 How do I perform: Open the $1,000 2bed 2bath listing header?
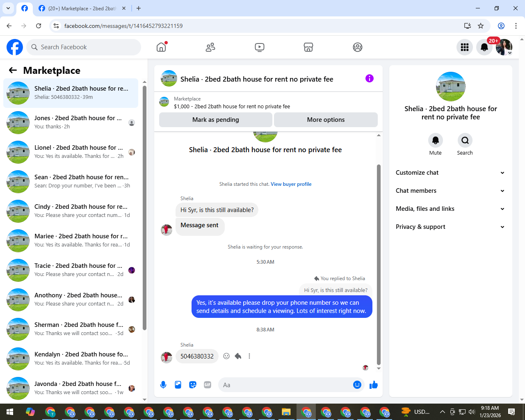coord(268,103)
